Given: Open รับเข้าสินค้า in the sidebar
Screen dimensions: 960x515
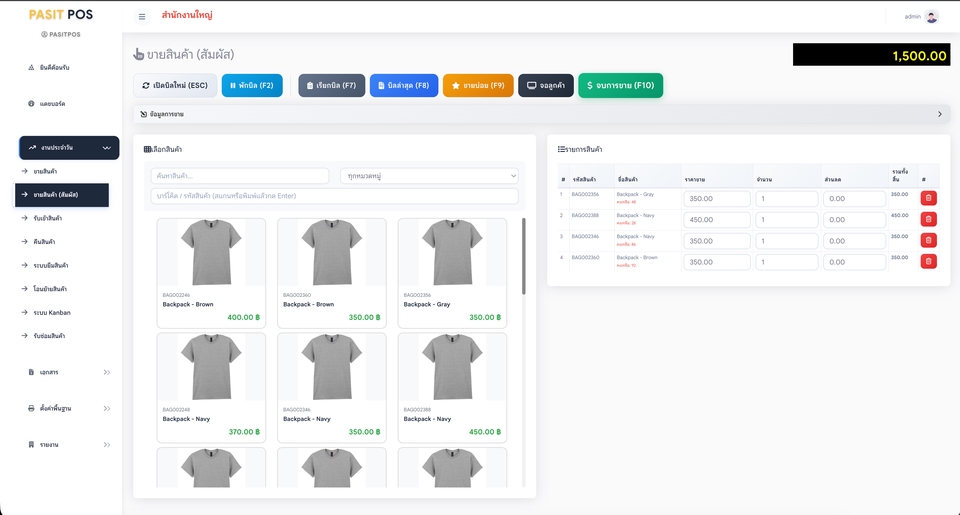Looking at the screenshot, I should tap(47, 218).
